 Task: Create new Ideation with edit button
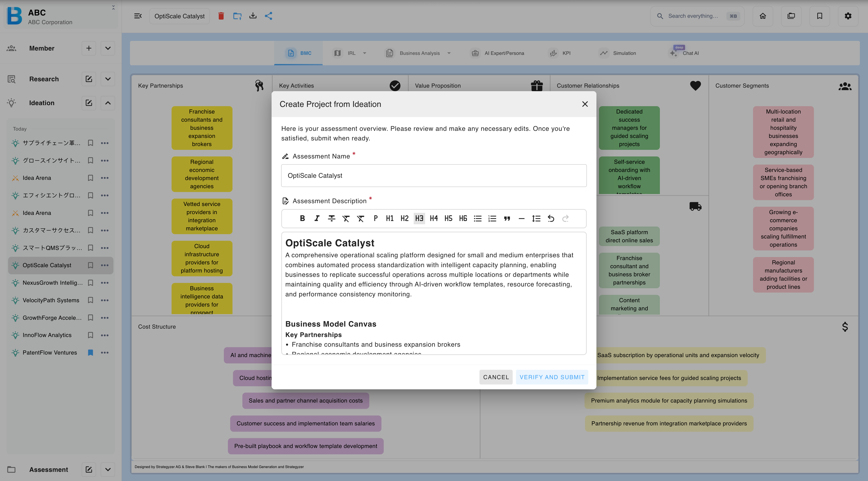point(89,103)
